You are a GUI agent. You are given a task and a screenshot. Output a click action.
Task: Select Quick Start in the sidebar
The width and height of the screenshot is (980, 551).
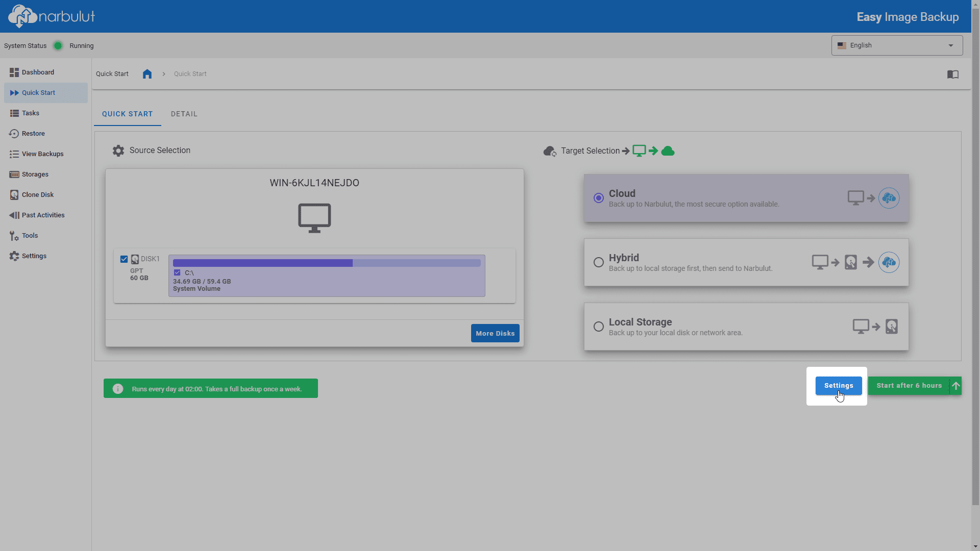pos(46,93)
